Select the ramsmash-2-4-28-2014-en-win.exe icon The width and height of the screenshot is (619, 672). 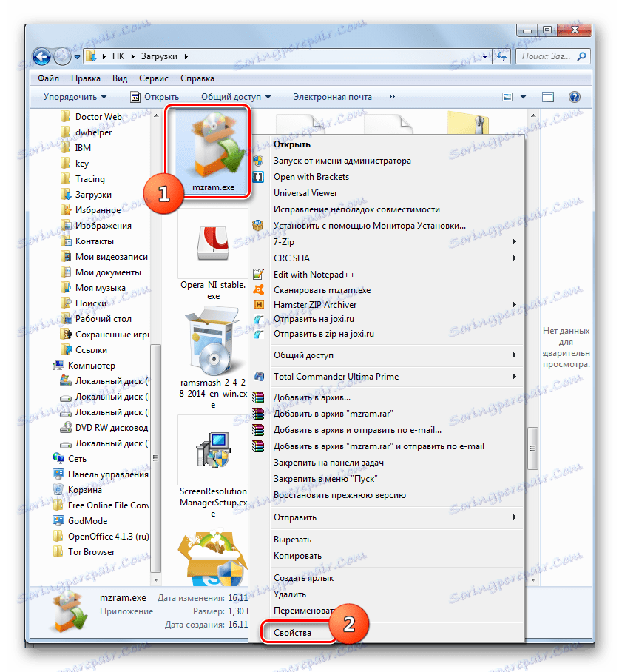pos(213,341)
